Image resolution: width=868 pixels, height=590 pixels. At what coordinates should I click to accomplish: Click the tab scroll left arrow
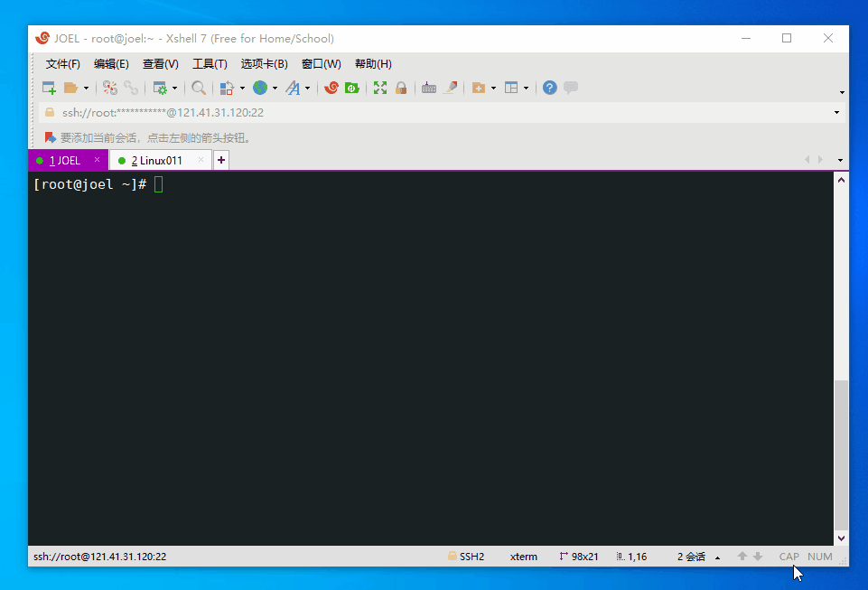coord(807,160)
